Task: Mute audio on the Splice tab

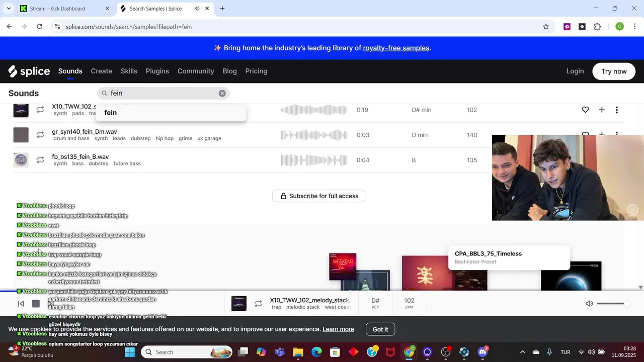Action: click(197, 9)
